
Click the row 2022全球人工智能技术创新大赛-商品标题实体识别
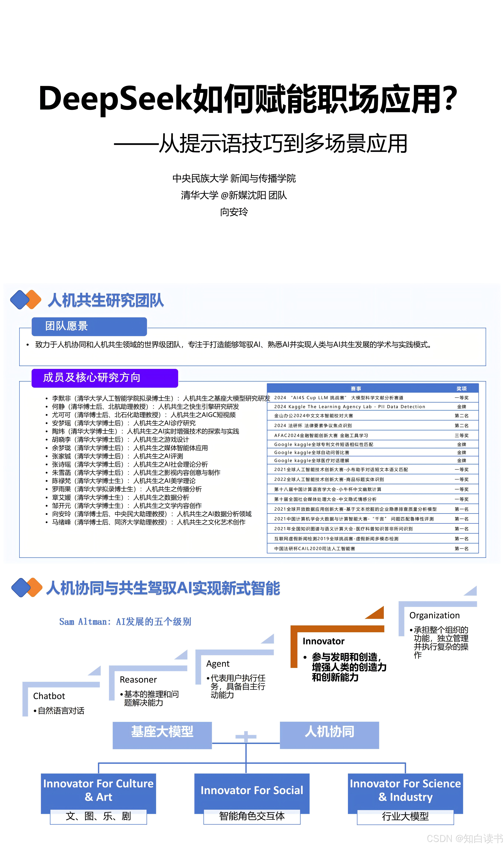coord(372,479)
